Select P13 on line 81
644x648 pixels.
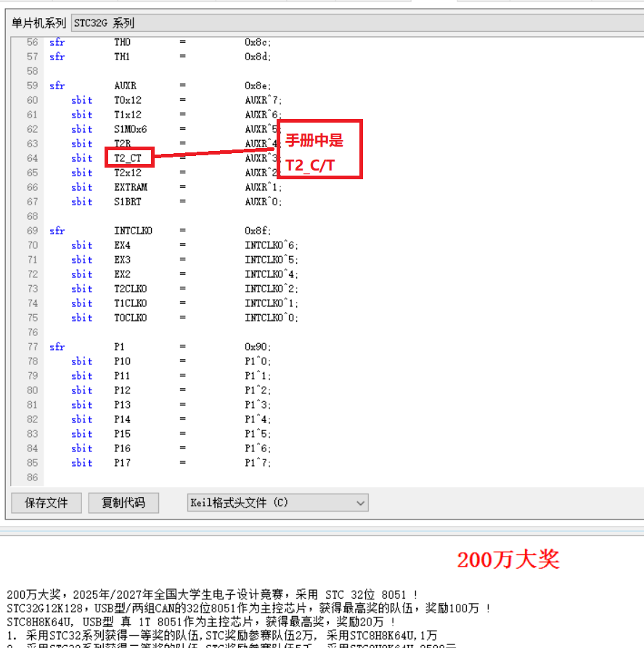tap(123, 405)
